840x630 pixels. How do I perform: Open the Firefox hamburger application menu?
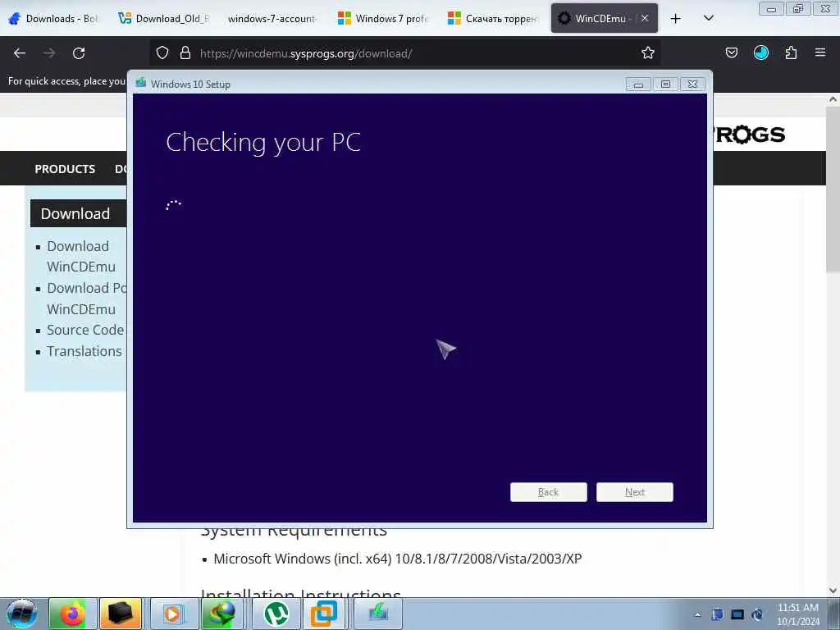(x=820, y=53)
